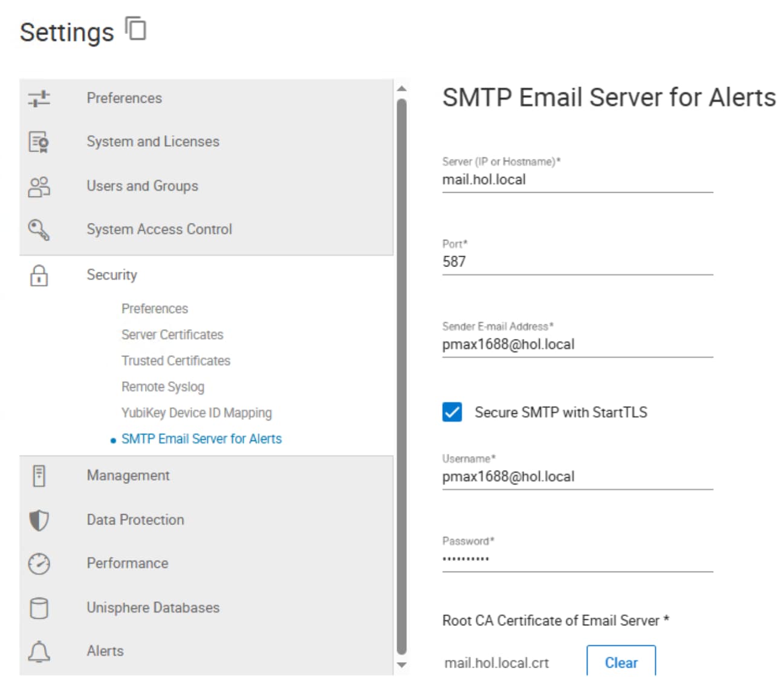Click the Port field showing 587
The image size is (784, 696).
[x=577, y=262]
